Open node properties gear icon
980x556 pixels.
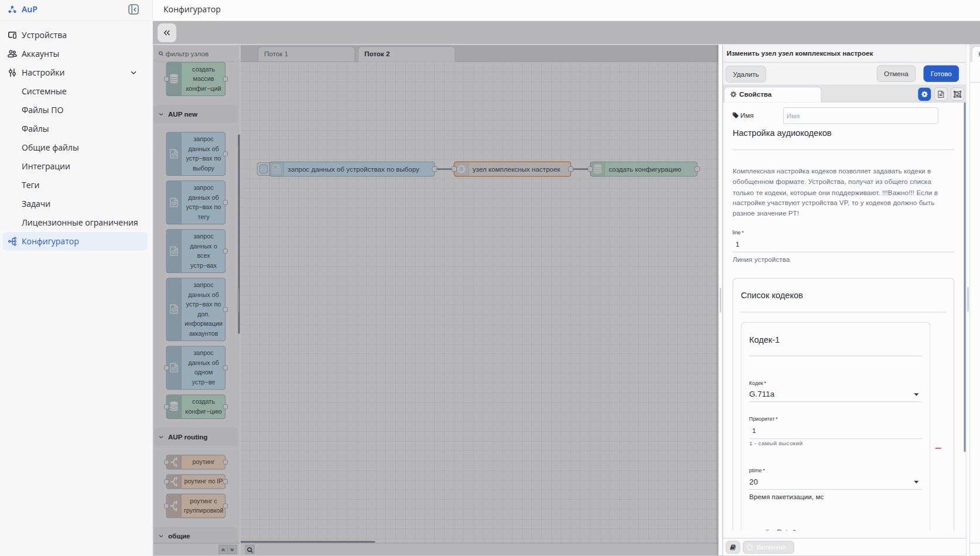(x=924, y=94)
